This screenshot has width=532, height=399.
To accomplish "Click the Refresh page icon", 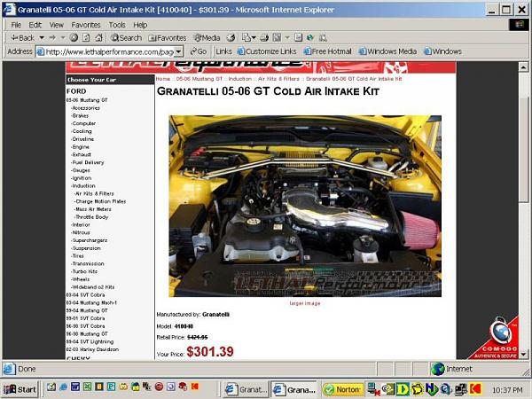I will pos(86,37).
